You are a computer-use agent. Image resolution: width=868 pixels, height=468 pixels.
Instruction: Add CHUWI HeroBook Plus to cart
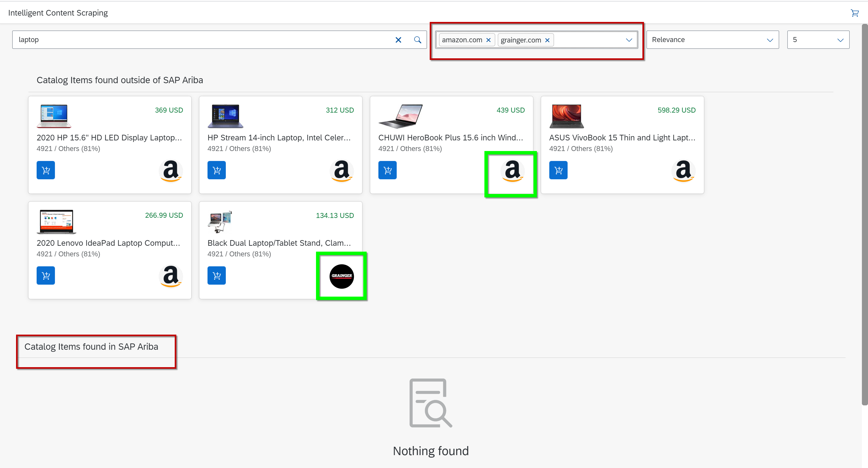click(x=387, y=170)
